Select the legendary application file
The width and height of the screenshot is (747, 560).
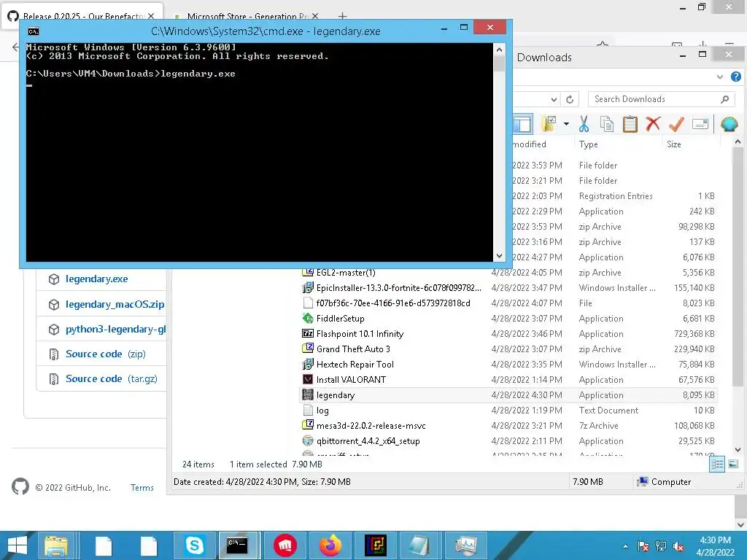508,395
